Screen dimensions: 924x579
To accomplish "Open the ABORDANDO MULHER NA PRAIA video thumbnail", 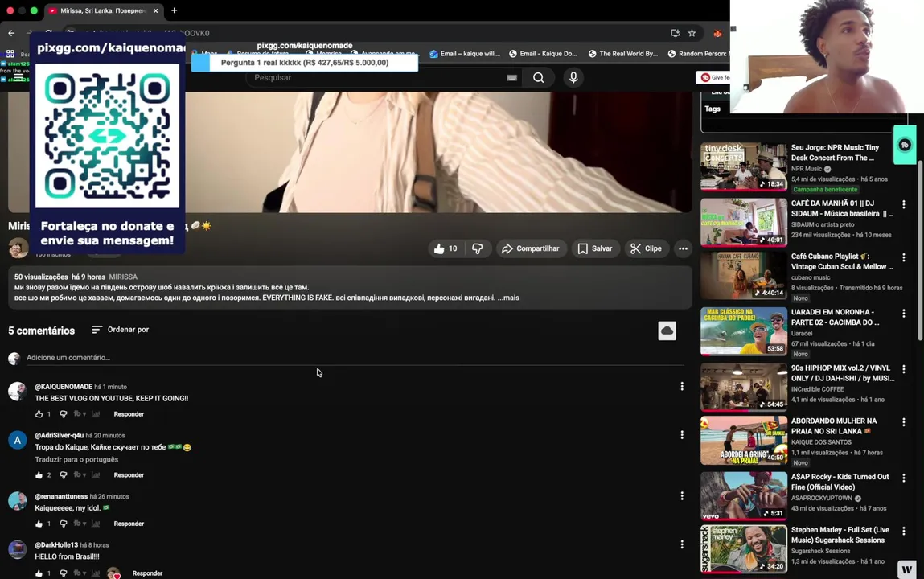I will [x=743, y=440].
